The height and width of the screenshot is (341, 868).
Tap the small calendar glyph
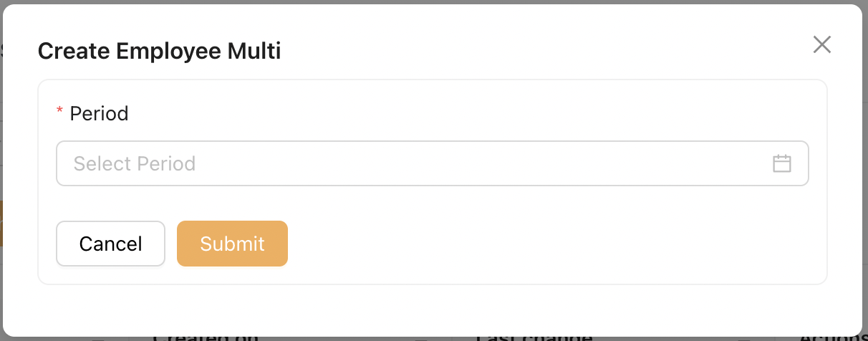tap(781, 163)
